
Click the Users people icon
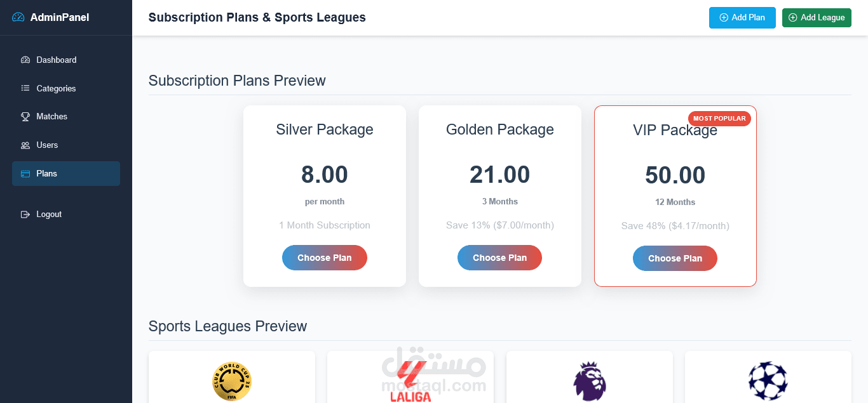coord(25,145)
